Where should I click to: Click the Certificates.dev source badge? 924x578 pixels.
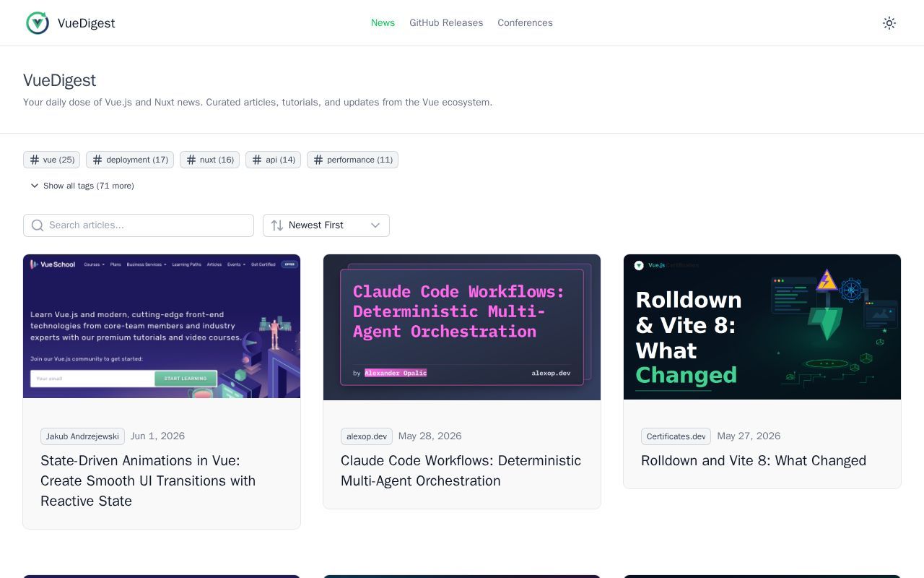pyautogui.click(x=676, y=436)
